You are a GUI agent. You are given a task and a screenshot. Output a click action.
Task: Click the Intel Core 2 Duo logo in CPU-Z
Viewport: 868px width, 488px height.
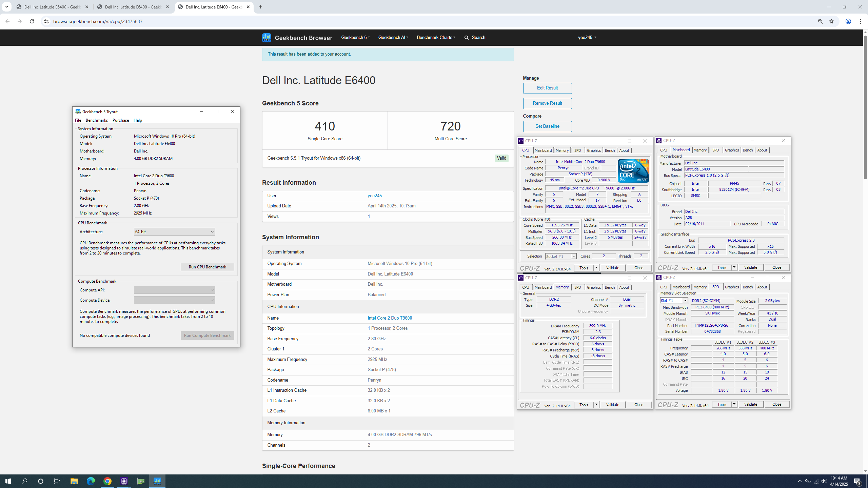point(633,170)
